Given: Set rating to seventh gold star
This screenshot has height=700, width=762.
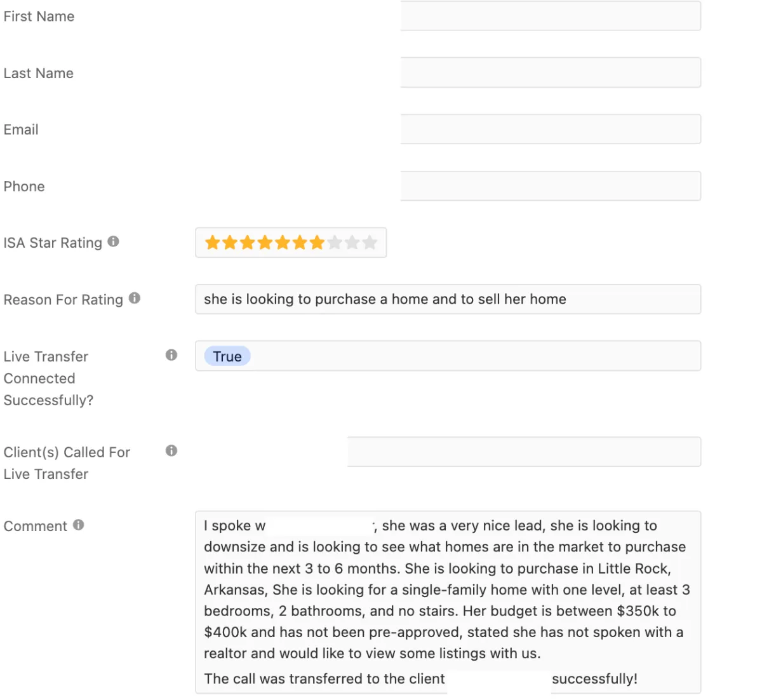Looking at the screenshot, I should coord(317,243).
